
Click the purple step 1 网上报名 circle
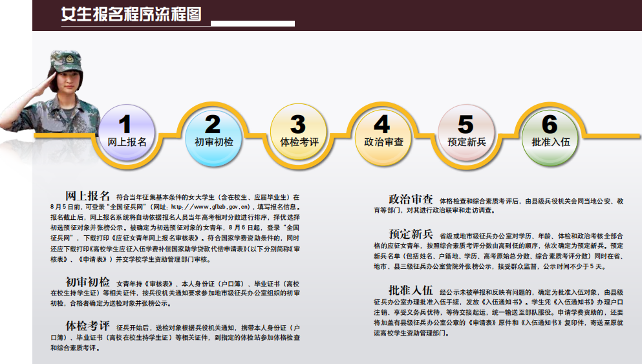pyautogui.click(x=126, y=130)
